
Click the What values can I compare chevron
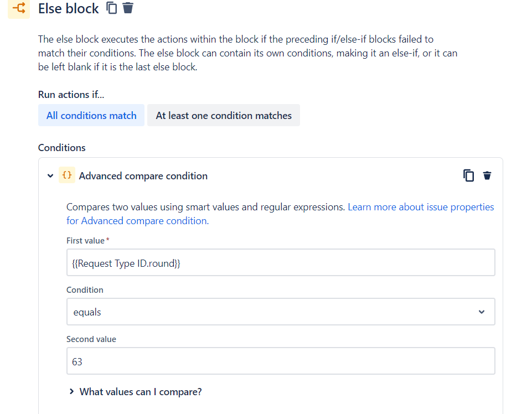(x=71, y=392)
